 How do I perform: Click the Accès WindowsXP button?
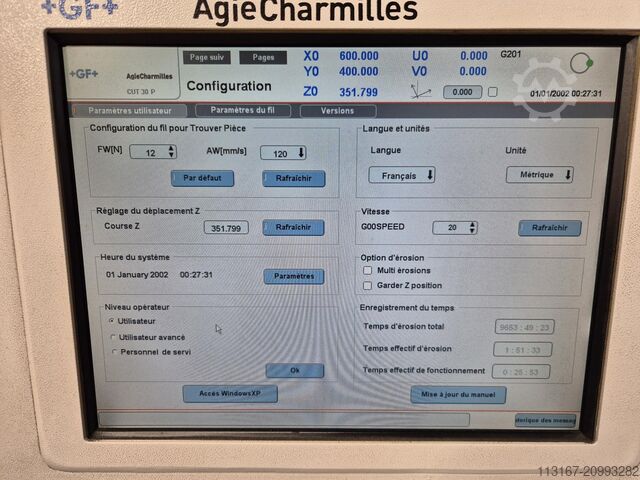(x=230, y=394)
